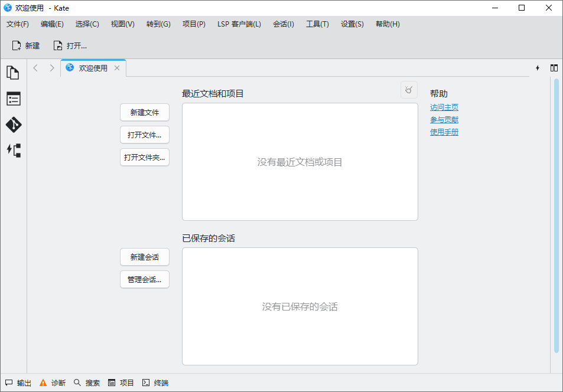The width and height of the screenshot is (563, 392).
Task: Open the 会话 menu
Action: pos(284,24)
